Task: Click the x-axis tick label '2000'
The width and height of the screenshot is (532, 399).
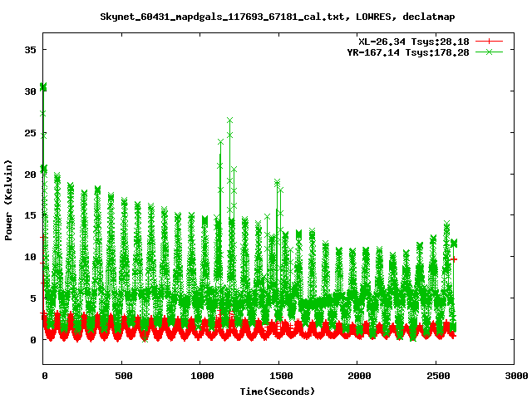Action: (359, 376)
